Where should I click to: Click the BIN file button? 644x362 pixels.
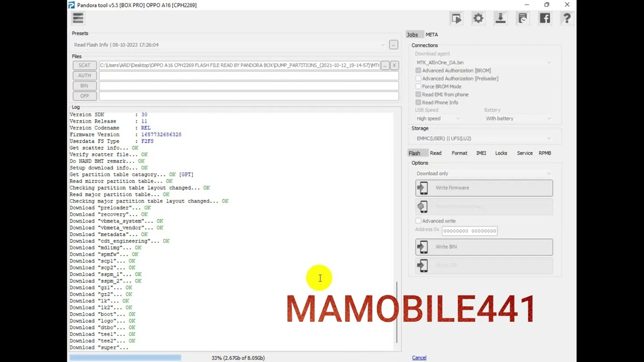tap(85, 85)
